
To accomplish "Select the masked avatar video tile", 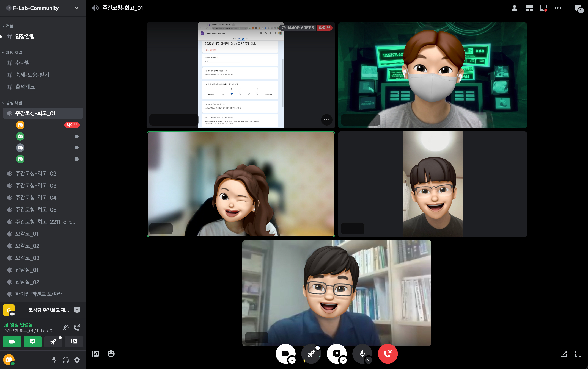I will pyautogui.click(x=432, y=75).
